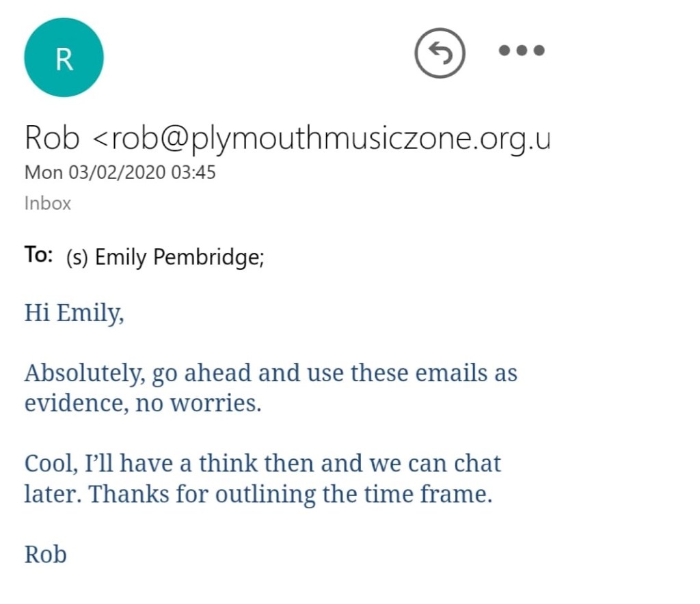Select the rob@plymouthmusiczone.org email address
This screenshot has height=604, width=700.
click(x=328, y=138)
